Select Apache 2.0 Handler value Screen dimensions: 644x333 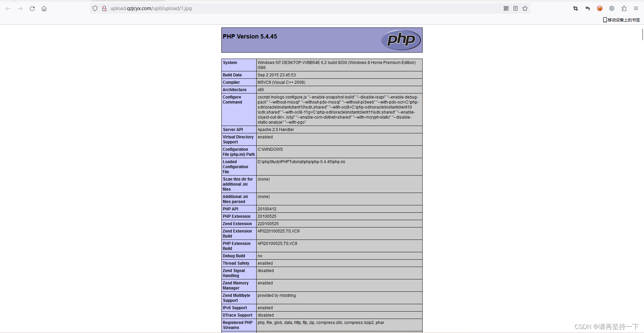point(276,130)
